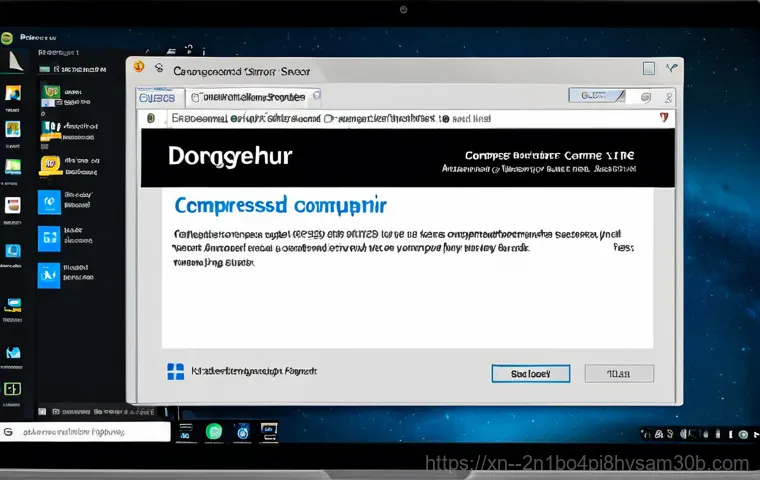
Task: Click the 'Dorggehur' logo in black banner
Action: [x=230, y=157]
